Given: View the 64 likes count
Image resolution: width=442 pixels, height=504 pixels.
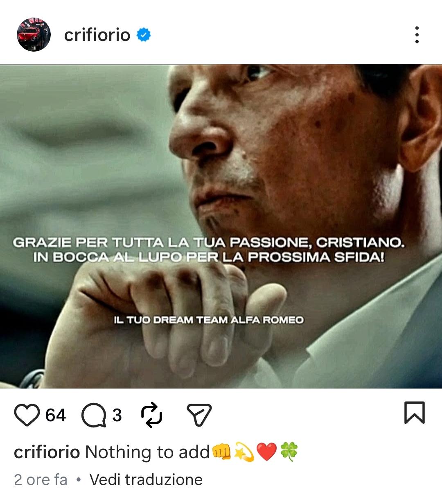Looking at the screenshot, I should pyautogui.click(x=56, y=415).
